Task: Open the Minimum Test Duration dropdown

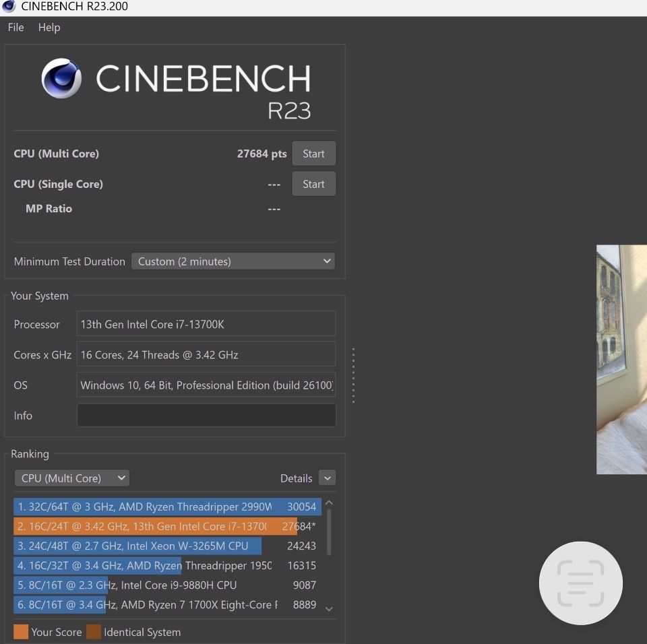Action: click(x=233, y=261)
